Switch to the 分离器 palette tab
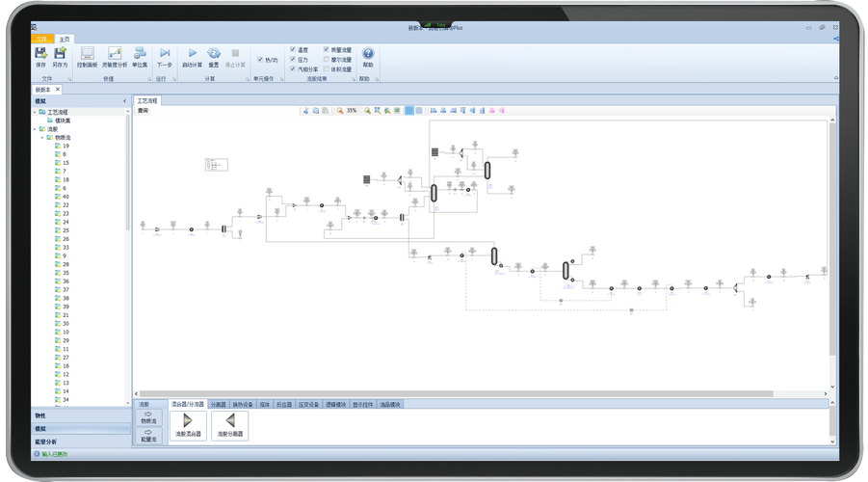This screenshot has height=482, width=868. click(218, 405)
